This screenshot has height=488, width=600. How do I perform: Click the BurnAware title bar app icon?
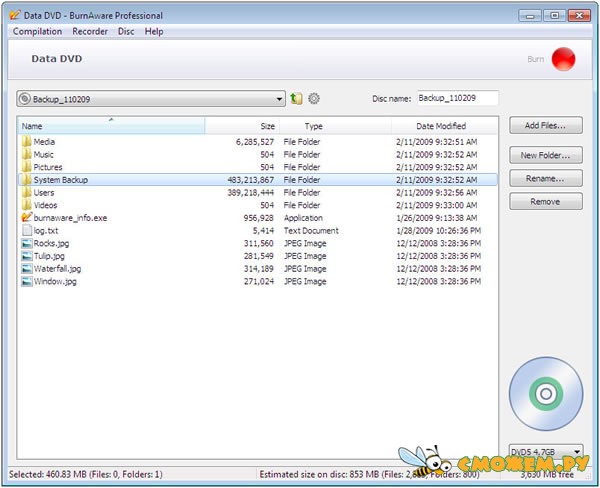[x=15, y=15]
